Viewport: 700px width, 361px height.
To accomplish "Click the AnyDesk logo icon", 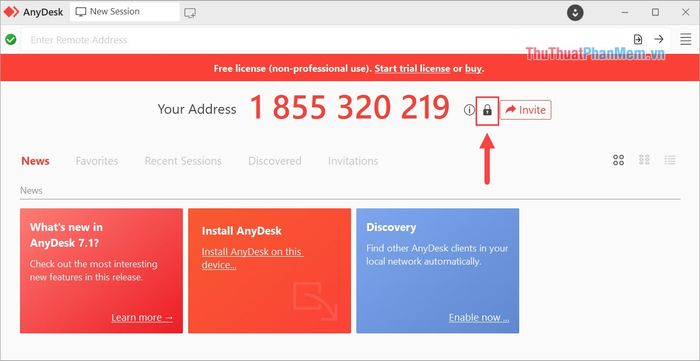I will (x=12, y=12).
